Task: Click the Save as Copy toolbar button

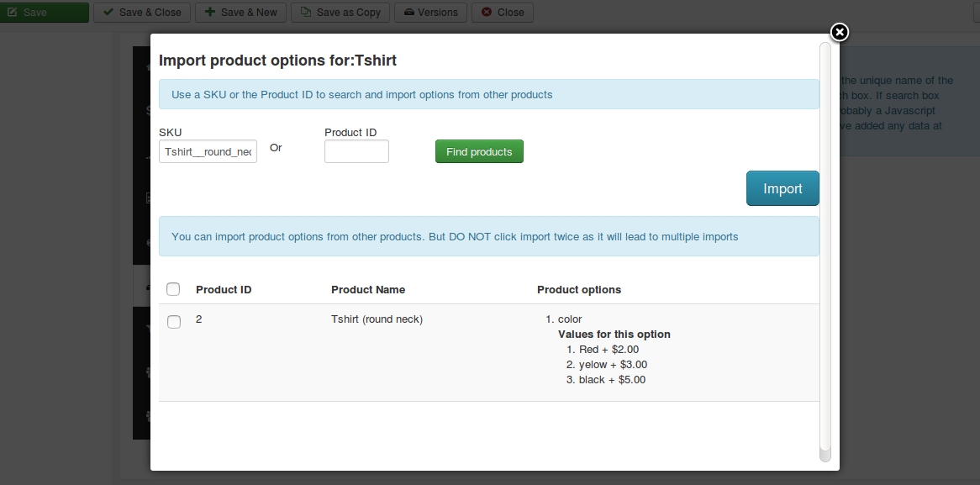Action: [340, 13]
